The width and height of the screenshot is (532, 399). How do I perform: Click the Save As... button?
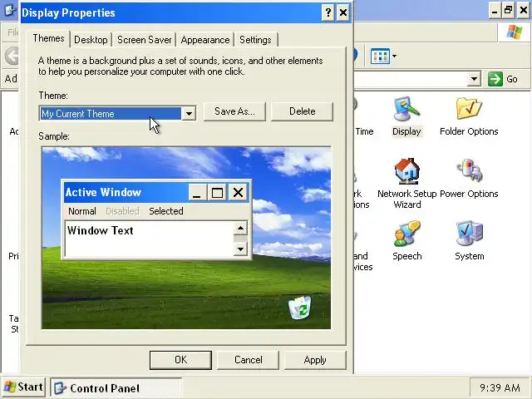[x=234, y=111]
